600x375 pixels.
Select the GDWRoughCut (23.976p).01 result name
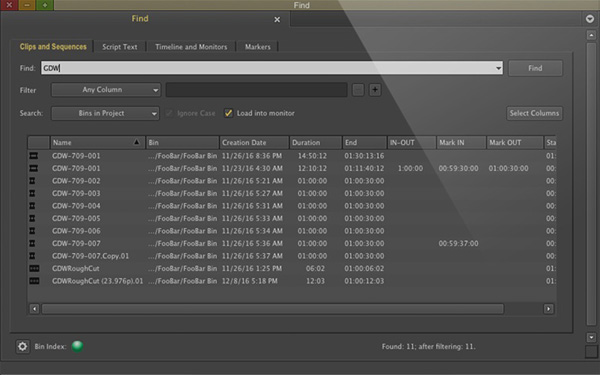98,281
